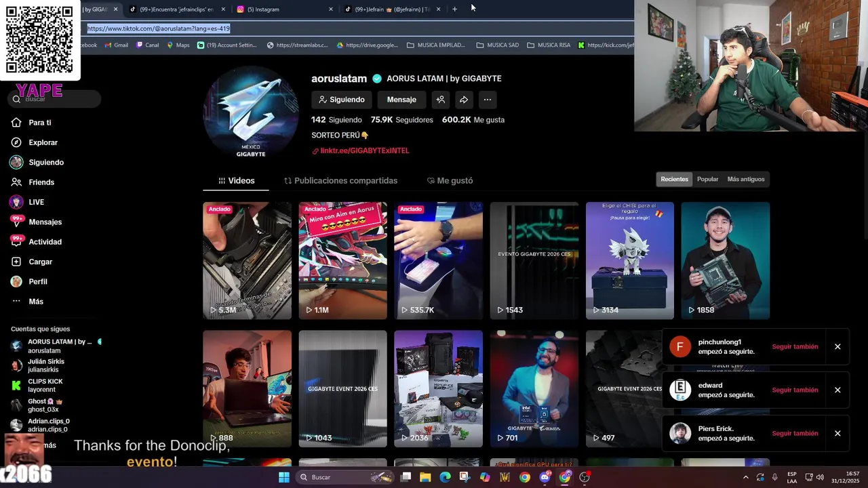This screenshot has height=488, width=868.
Task: Select the Videos tab
Action: click(236, 181)
